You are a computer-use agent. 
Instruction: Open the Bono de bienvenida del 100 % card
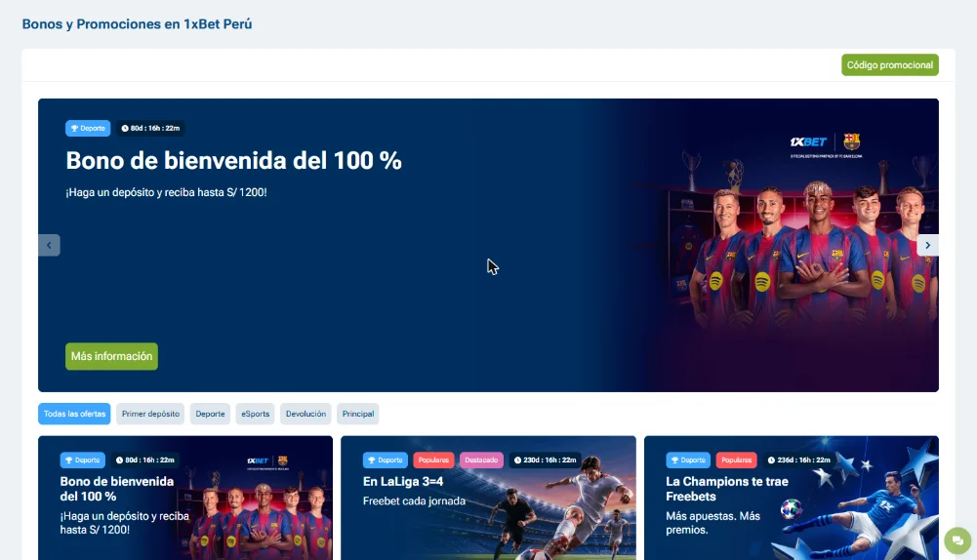[185, 498]
